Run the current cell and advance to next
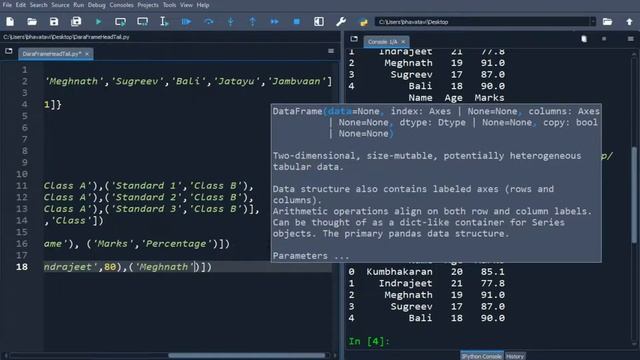This screenshot has height=360, width=640. [142, 22]
